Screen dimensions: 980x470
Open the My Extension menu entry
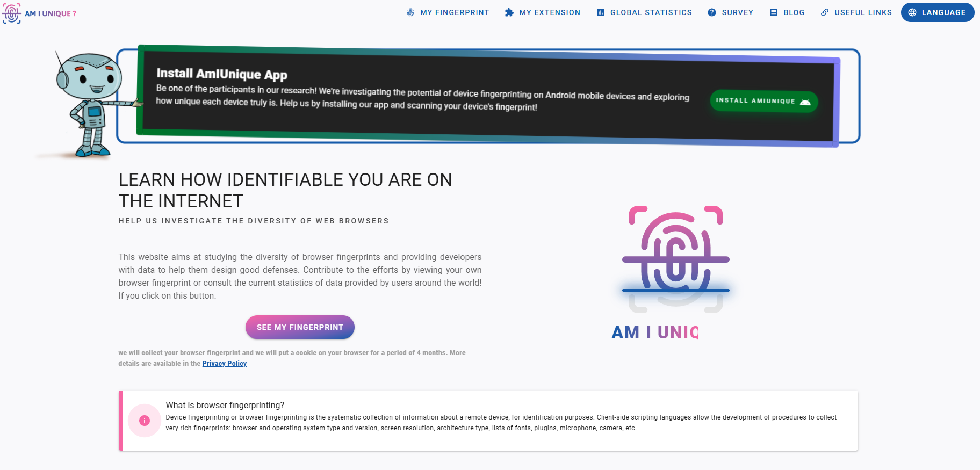[x=550, y=12]
